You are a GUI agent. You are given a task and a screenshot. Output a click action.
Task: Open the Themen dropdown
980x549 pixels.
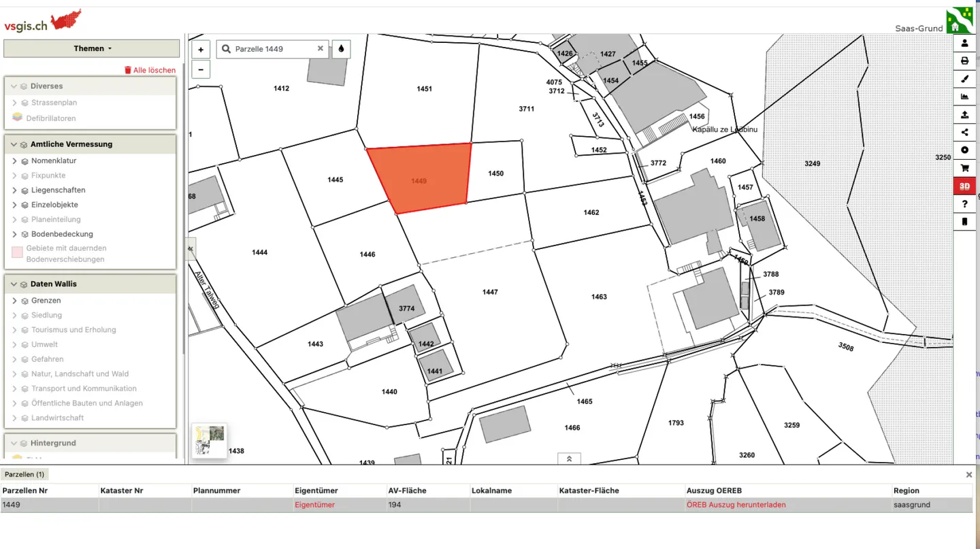pos(92,48)
